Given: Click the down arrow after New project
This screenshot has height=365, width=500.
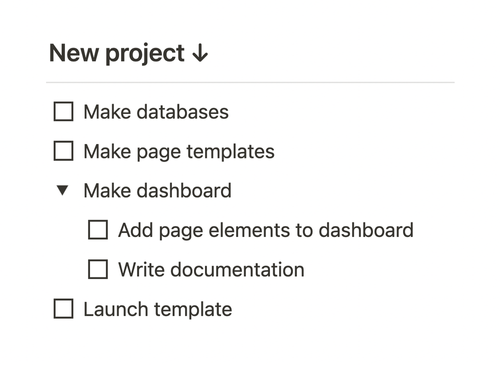Looking at the screenshot, I should point(200,53).
